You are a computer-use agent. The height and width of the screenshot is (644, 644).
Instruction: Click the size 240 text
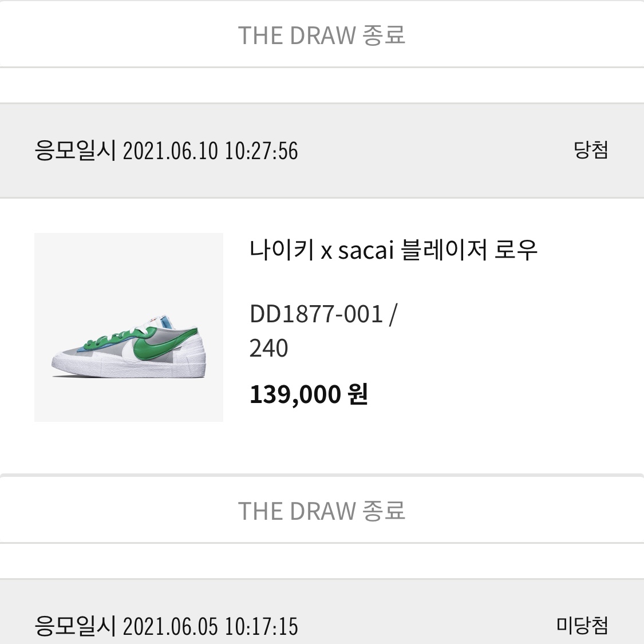(268, 348)
